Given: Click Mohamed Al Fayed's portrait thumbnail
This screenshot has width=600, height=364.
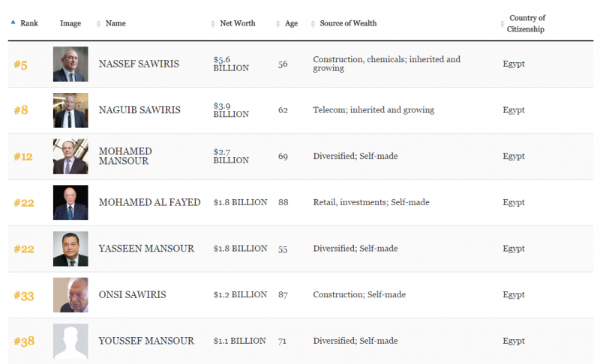Looking at the screenshot, I should [70, 202].
